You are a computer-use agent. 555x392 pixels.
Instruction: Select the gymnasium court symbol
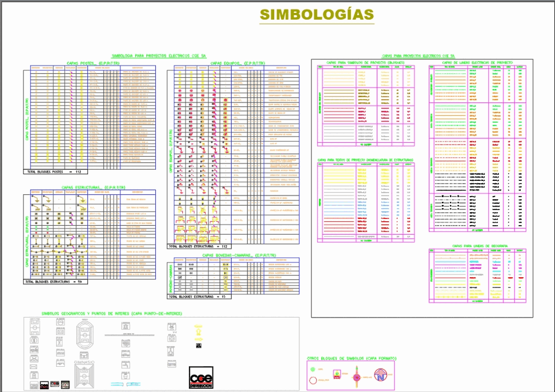pyautogui.click(x=84, y=376)
